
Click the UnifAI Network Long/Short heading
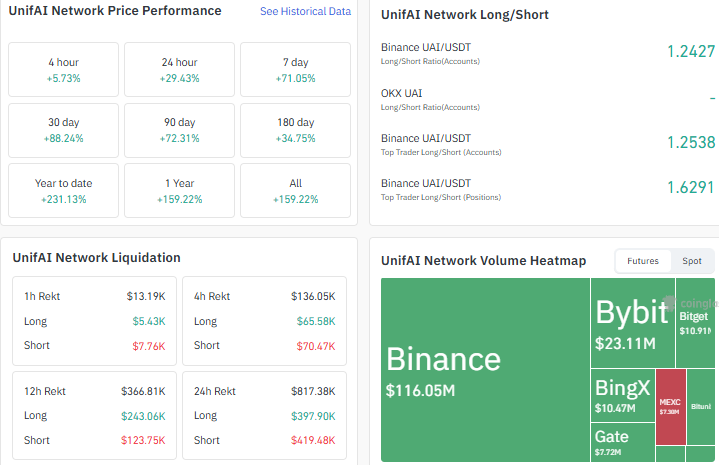click(465, 15)
